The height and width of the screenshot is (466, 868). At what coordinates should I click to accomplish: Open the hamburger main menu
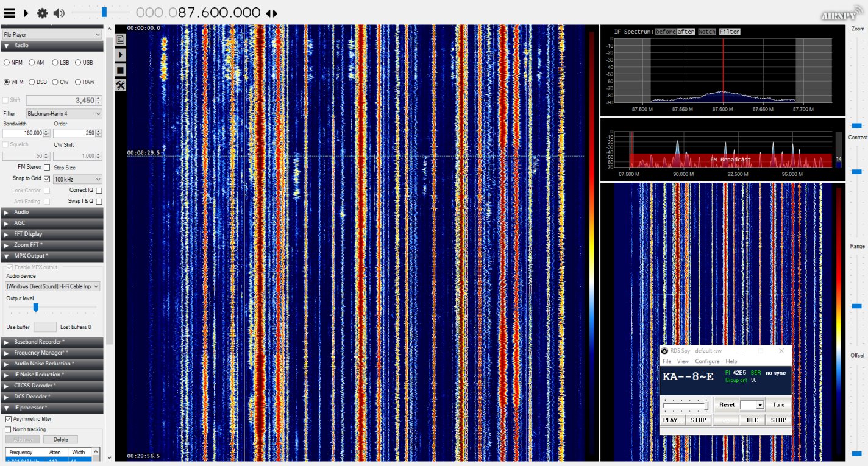[x=10, y=13]
